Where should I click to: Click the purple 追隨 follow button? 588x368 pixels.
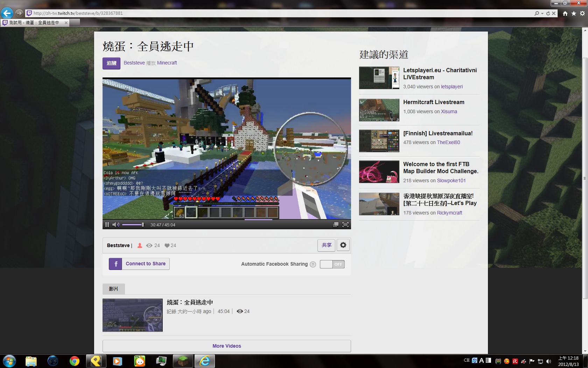pyautogui.click(x=111, y=63)
